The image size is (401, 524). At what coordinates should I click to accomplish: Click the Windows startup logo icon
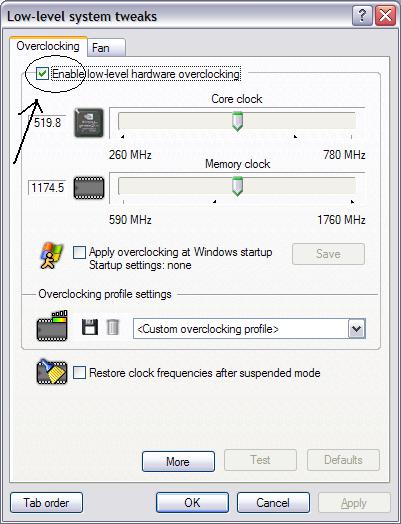point(51,256)
